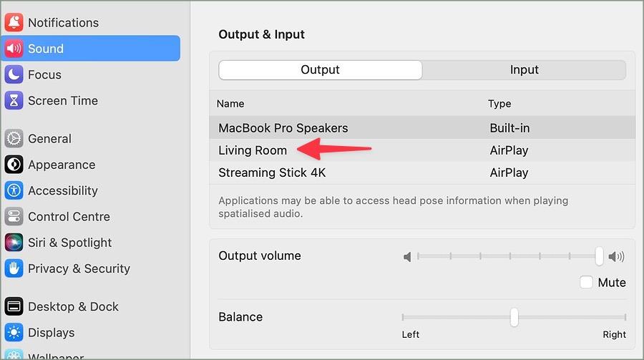The height and width of the screenshot is (360, 644).
Task: Click the Left balance label
Action: tap(411, 334)
